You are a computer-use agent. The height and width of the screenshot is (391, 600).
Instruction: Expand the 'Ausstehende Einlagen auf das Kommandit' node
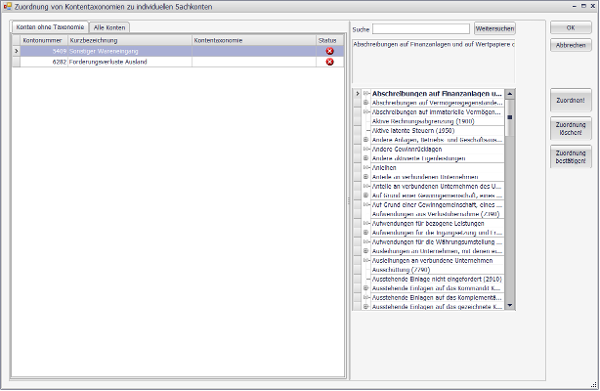click(366, 288)
